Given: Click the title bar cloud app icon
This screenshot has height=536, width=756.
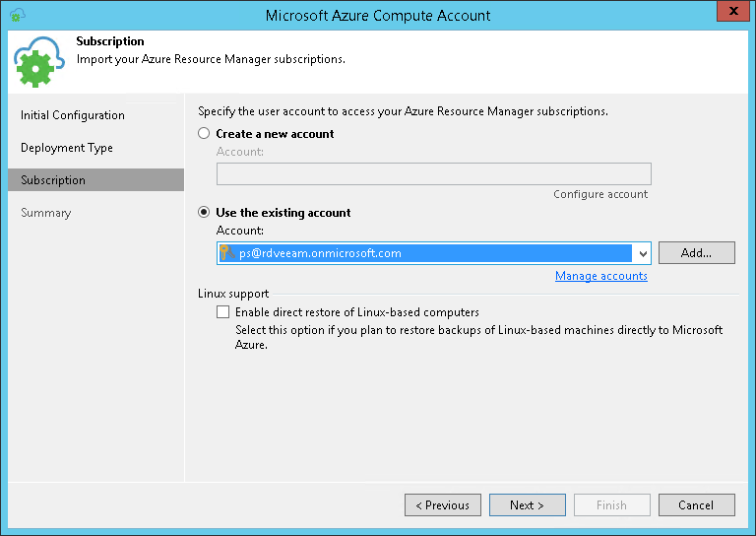Looking at the screenshot, I should click(18, 16).
